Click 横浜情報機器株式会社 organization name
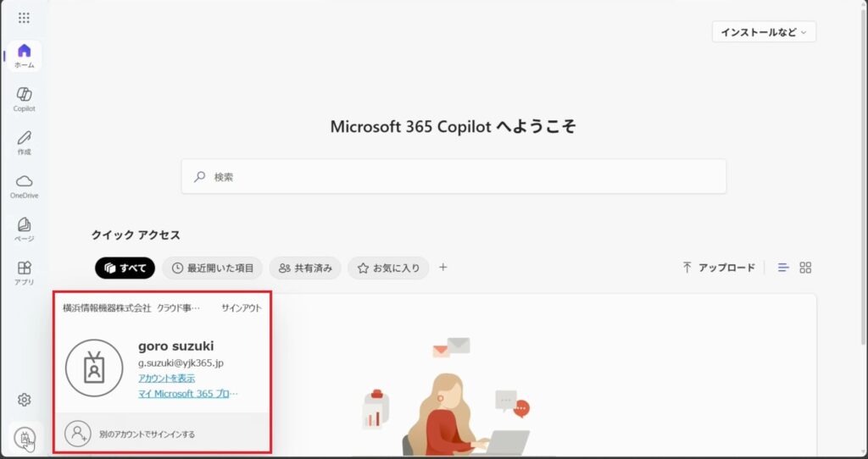This screenshot has width=868, height=459. coord(107,308)
